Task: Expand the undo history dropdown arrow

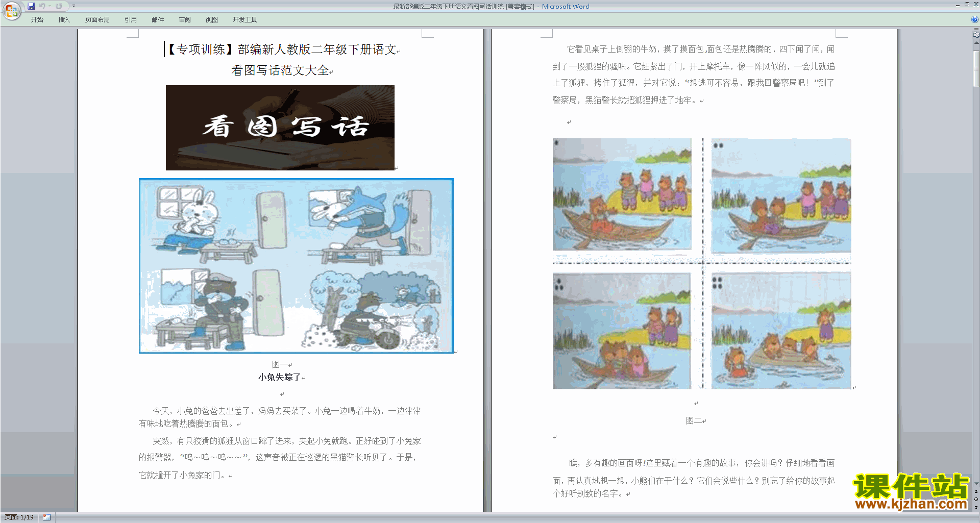Action: 50,6
